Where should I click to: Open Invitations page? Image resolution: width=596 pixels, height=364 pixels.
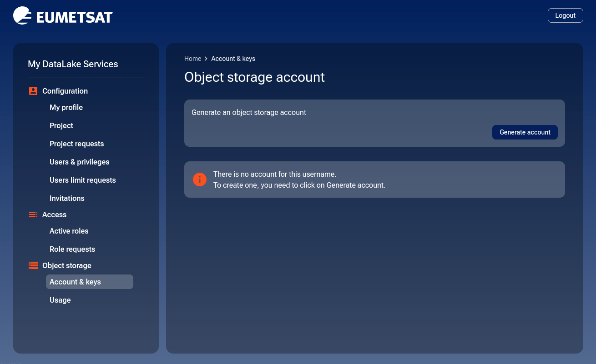coord(67,198)
